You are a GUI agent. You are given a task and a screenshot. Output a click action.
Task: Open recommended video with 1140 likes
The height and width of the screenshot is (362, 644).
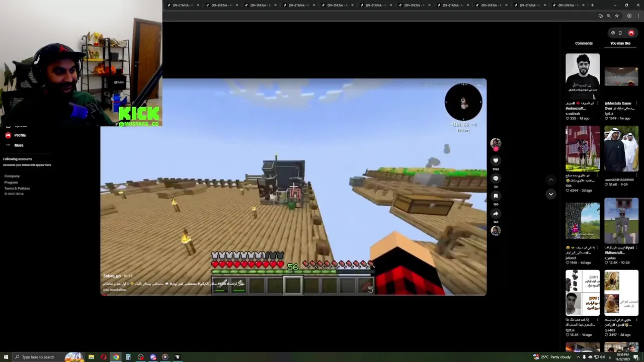[583, 221]
